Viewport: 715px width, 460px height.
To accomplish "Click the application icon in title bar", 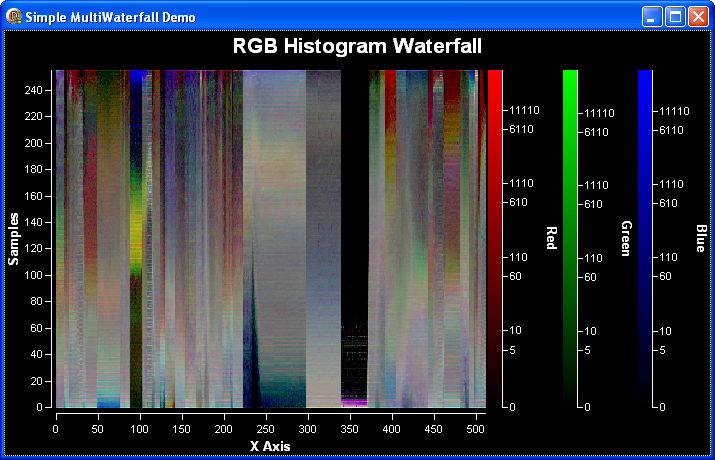I will pyautogui.click(x=14, y=16).
